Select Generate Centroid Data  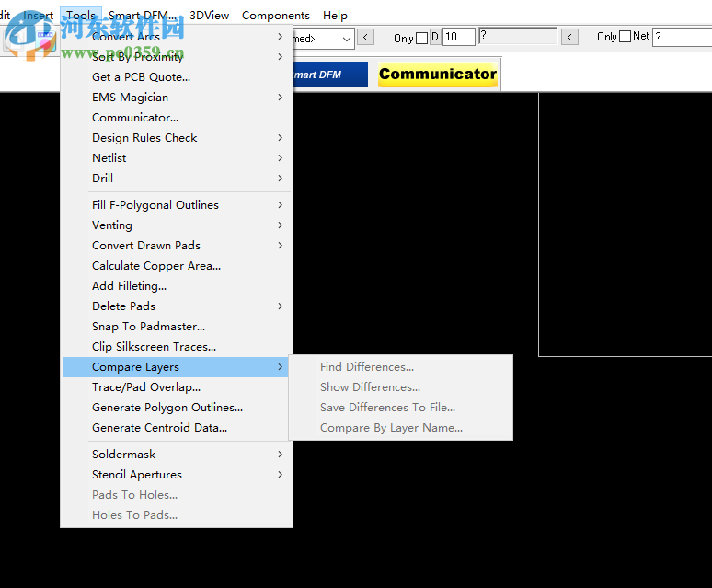pos(177,428)
